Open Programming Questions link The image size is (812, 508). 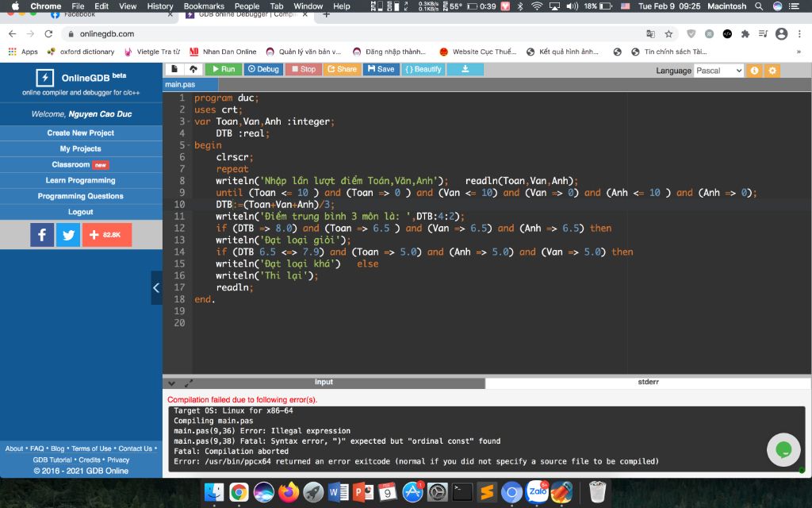pyautogui.click(x=81, y=196)
